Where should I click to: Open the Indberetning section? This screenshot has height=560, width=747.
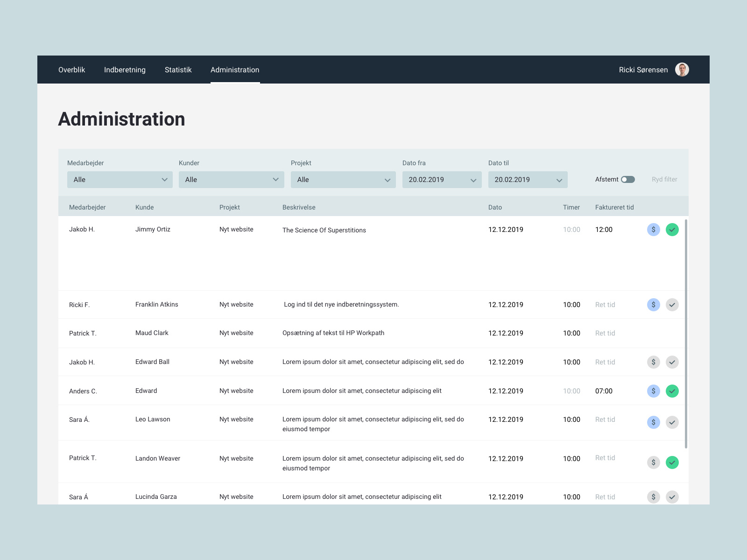pyautogui.click(x=125, y=70)
